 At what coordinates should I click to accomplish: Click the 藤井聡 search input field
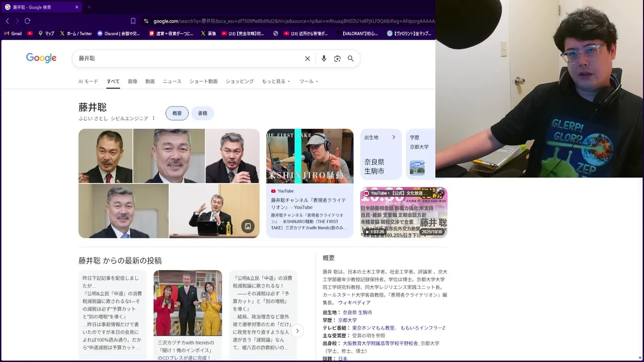[x=189, y=58]
